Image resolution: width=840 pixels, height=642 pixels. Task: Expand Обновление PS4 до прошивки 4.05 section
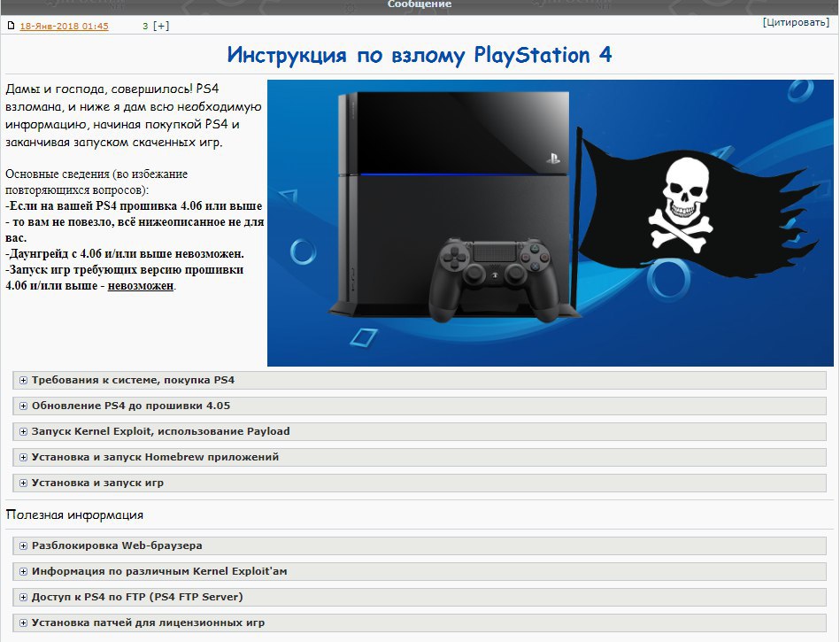pyautogui.click(x=420, y=406)
